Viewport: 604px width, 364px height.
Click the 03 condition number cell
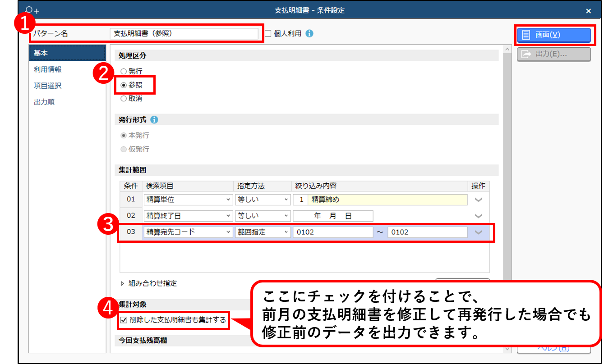coord(131,232)
